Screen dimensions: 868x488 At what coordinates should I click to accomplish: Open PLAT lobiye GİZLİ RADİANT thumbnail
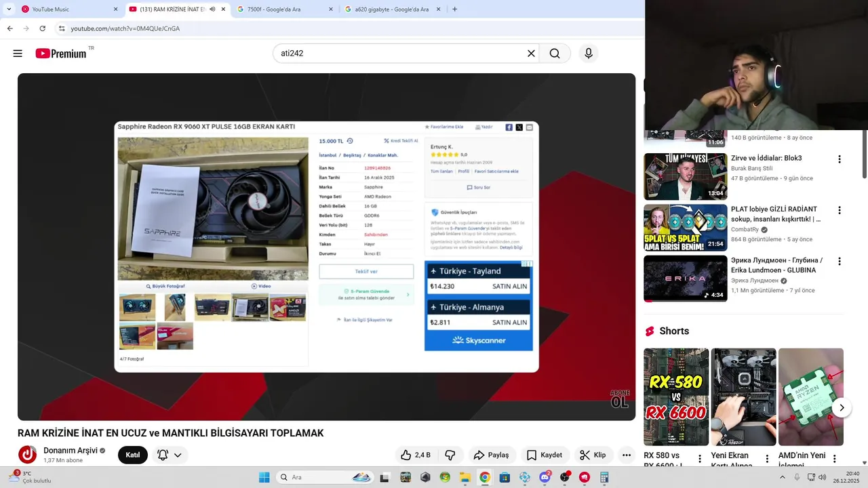coord(685,228)
